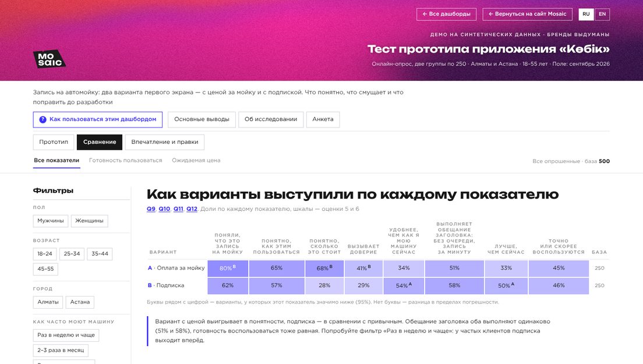Click the 62% cell in row B
The width and height of the screenshot is (643, 364).
pyautogui.click(x=228, y=286)
